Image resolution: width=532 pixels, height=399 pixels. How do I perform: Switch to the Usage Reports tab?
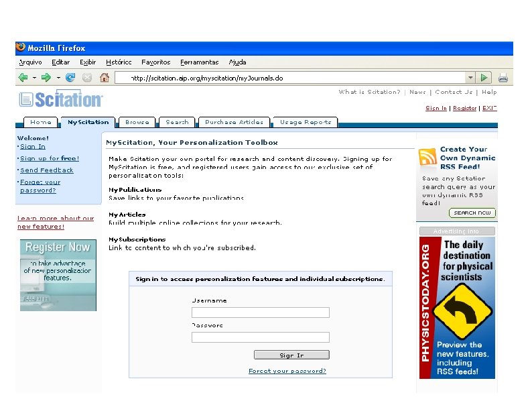coord(306,122)
